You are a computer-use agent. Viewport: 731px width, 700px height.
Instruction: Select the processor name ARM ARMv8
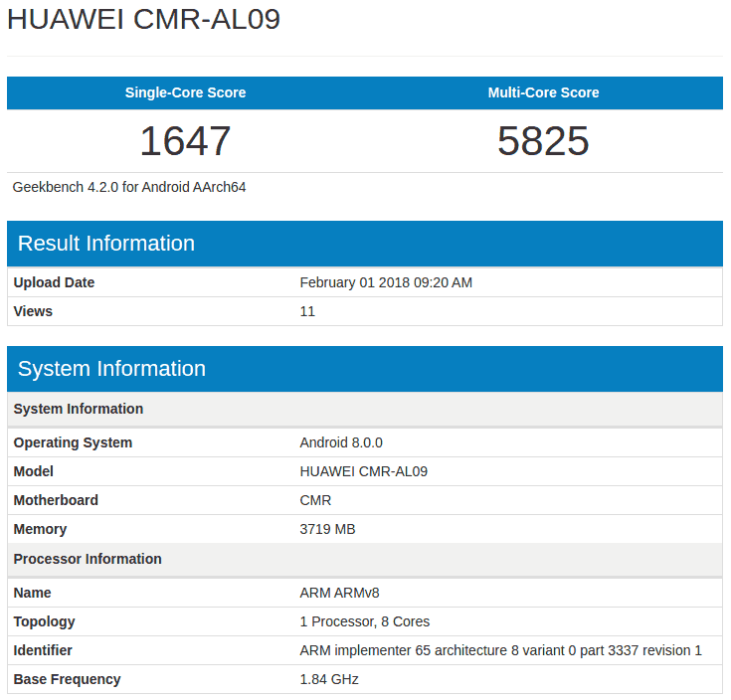pos(339,593)
